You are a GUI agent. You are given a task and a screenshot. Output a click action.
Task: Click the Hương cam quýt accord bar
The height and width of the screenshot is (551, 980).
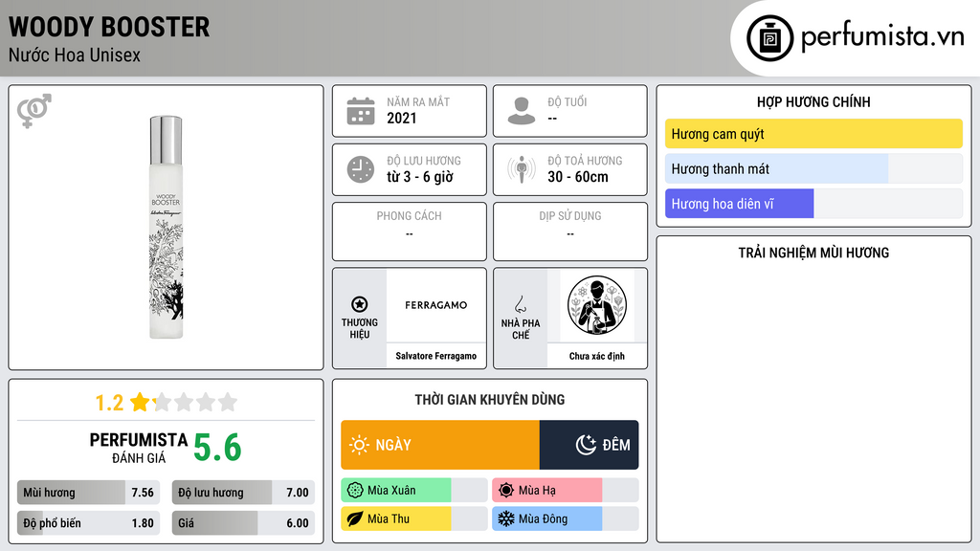click(813, 134)
